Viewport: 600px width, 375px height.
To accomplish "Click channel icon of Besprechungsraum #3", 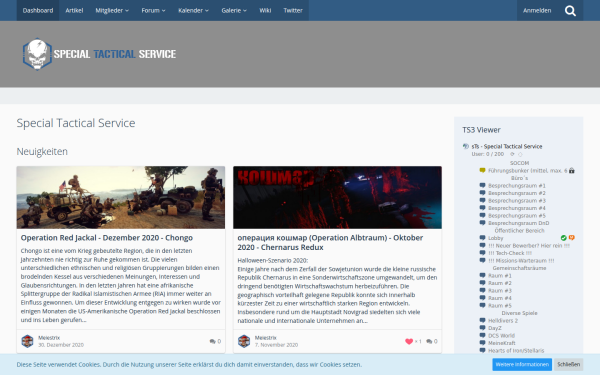I will pyautogui.click(x=483, y=200).
